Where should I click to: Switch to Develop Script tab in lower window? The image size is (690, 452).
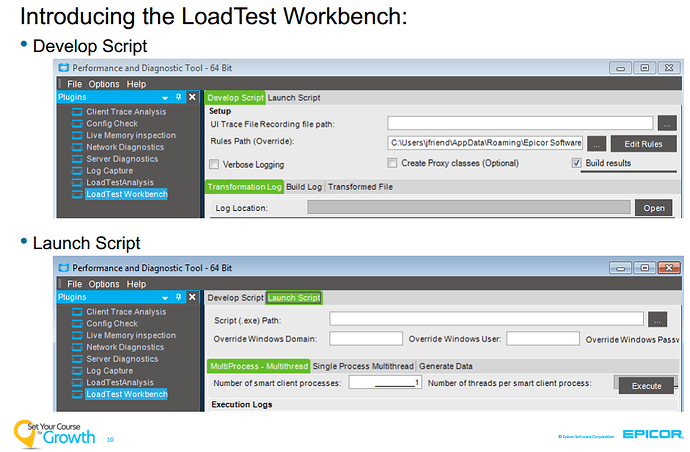click(235, 298)
